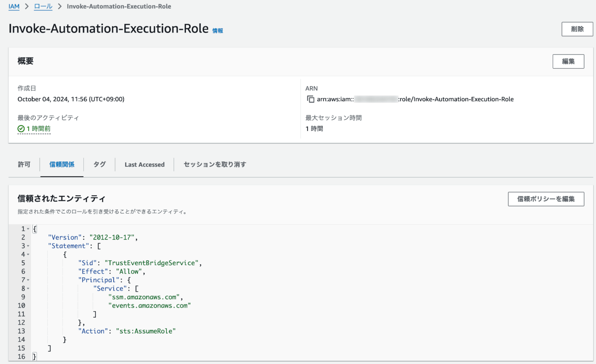Click "sts:AssumeRole" action value

(146, 331)
